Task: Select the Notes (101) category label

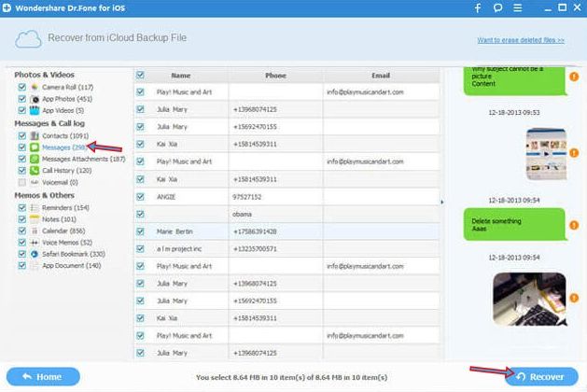Action: [x=59, y=219]
